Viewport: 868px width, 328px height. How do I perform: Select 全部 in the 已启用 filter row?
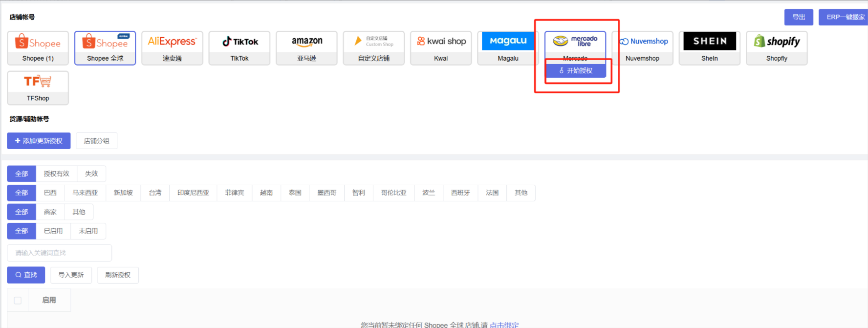pos(22,231)
